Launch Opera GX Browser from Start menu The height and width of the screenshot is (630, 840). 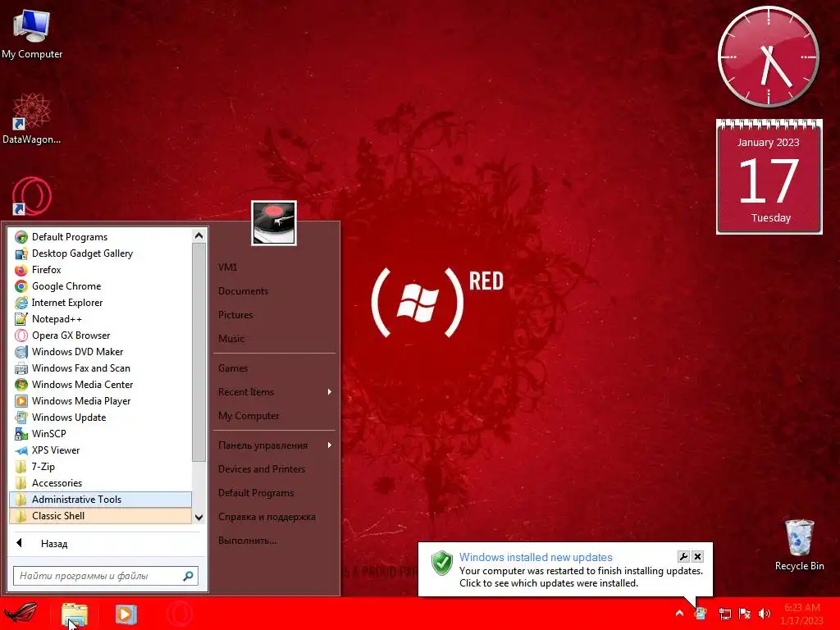click(100, 336)
